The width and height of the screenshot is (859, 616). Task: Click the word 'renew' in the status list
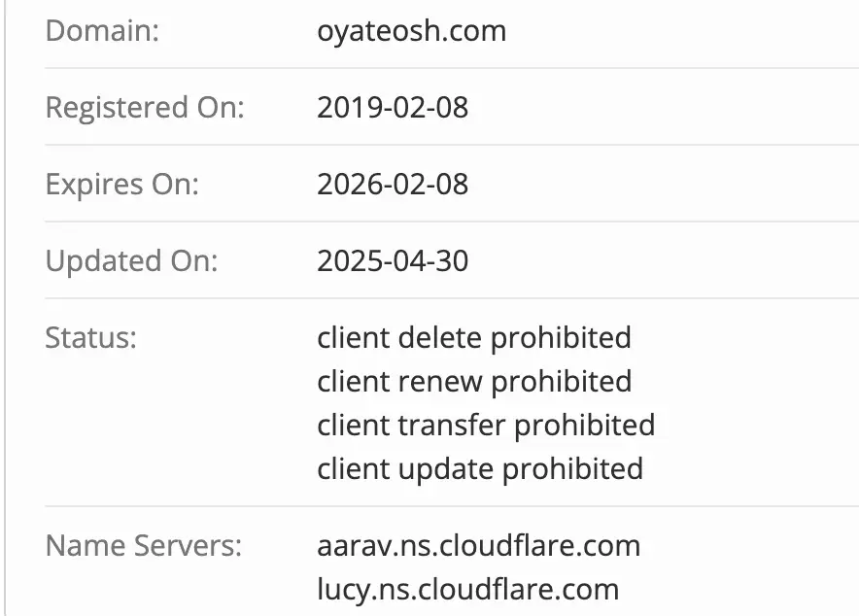click(438, 381)
